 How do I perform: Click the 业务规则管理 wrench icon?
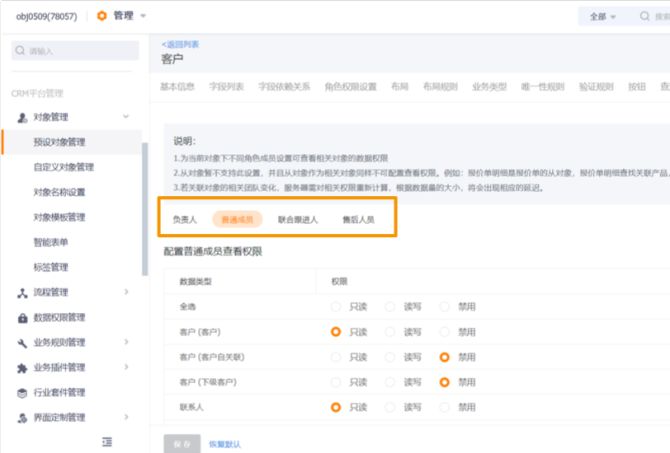point(23,342)
